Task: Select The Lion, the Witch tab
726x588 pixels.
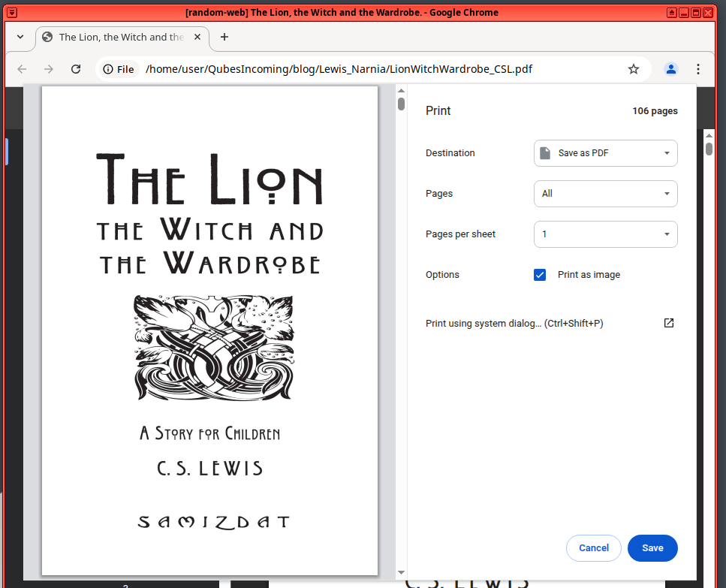Action: click(x=120, y=37)
